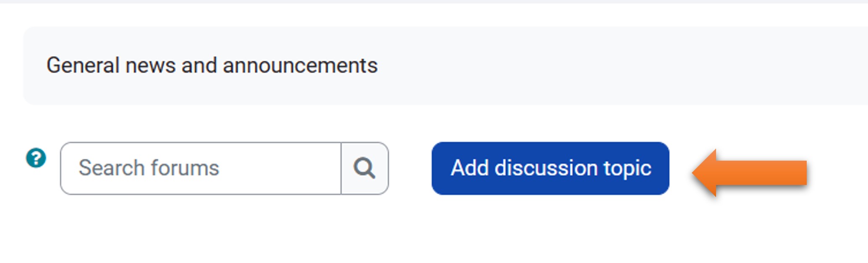Show the search forums help tooltip
Viewport: 868px width, 263px height.
36,158
